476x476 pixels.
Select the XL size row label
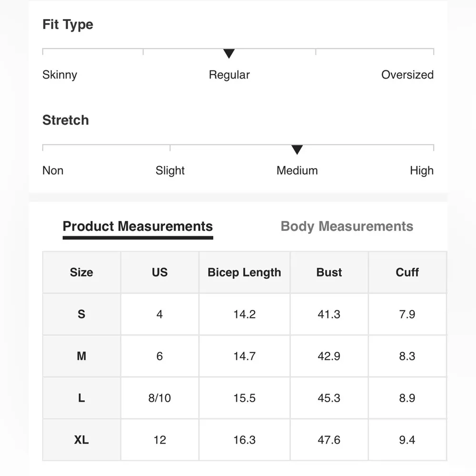coord(81,440)
